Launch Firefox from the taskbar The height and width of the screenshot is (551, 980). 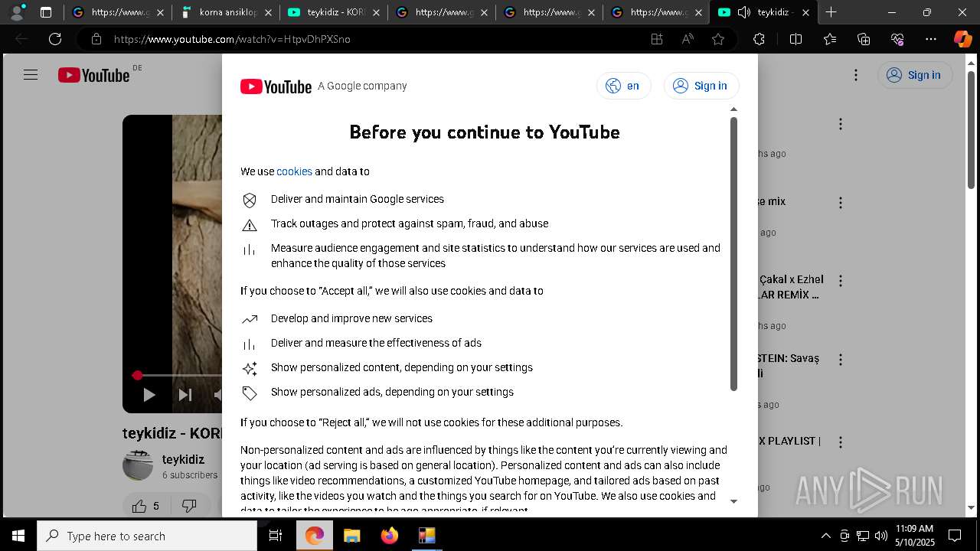pyautogui.click(x=389, y=536)
